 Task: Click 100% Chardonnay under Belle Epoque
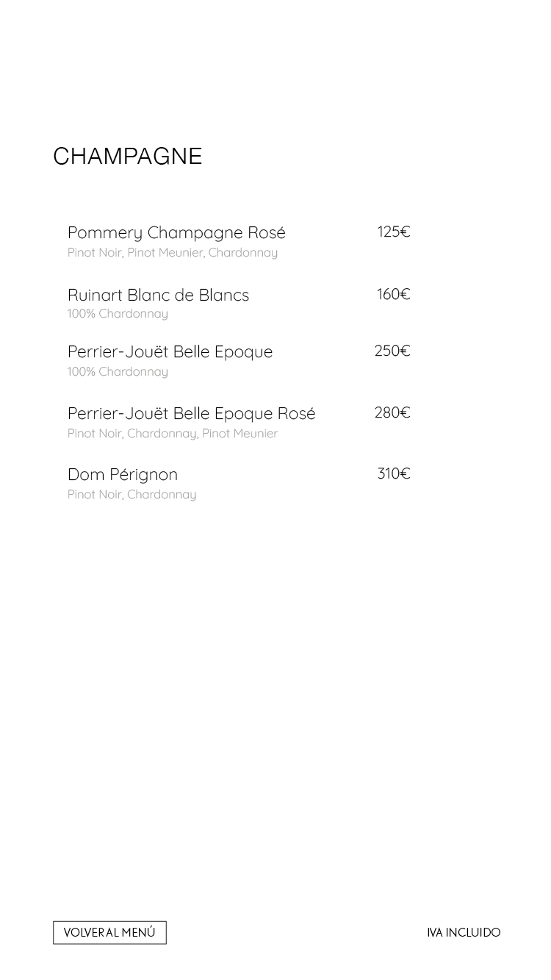(x=118, y=372)
